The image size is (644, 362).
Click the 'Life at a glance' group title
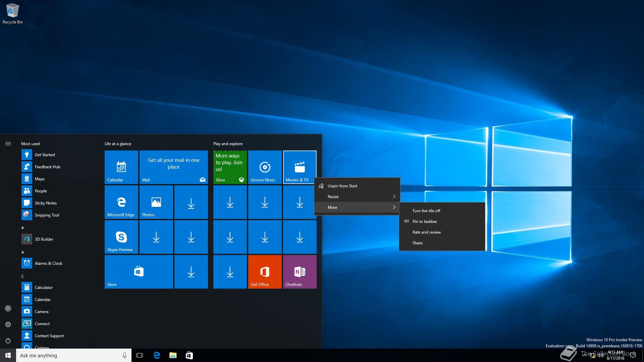click(x=118, y=144)
